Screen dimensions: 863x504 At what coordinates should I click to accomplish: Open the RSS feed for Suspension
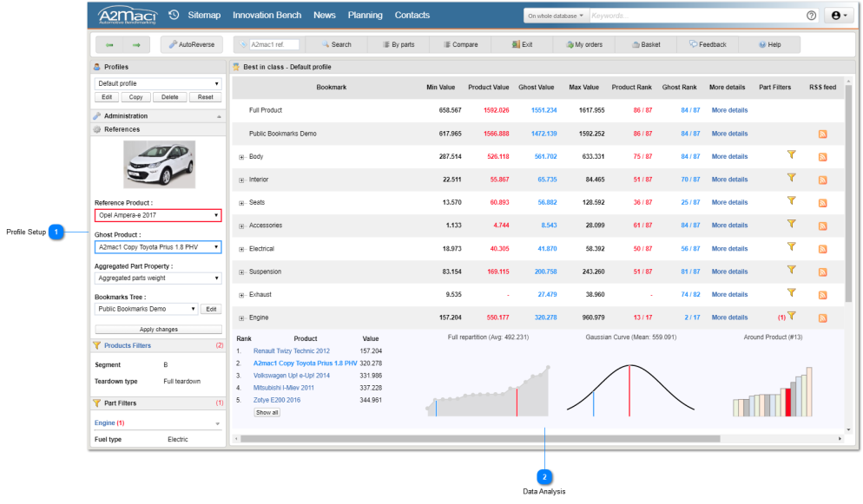(823, 272)
